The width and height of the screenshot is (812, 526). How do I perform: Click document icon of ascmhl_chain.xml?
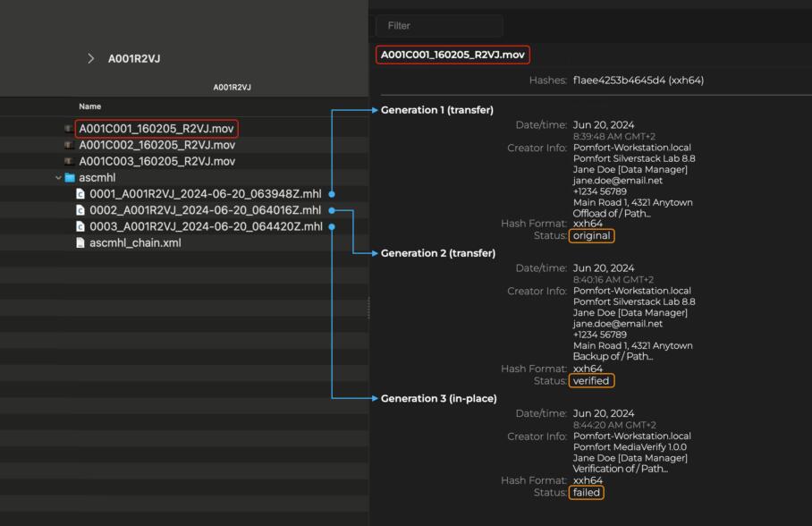(80, 242)
